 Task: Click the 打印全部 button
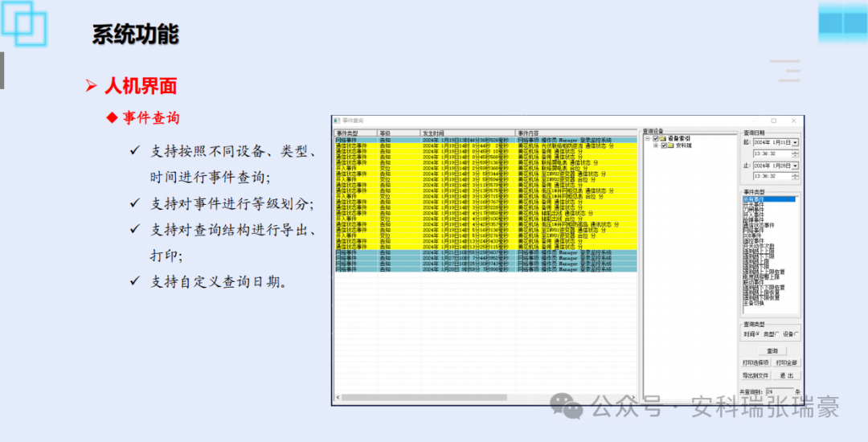tap(787, 362)
